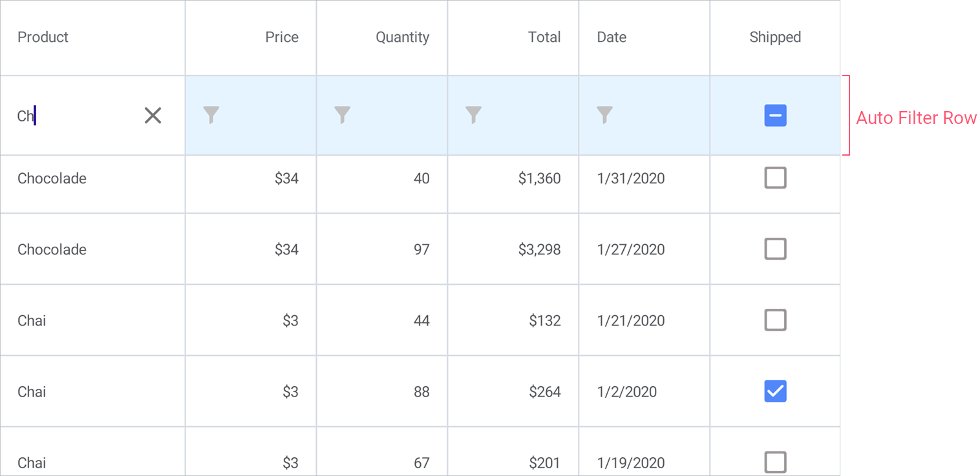This screenshot has height=476, width=980.
Task: Select the 1/27/2020 date cell
Action: click(631, 250)
